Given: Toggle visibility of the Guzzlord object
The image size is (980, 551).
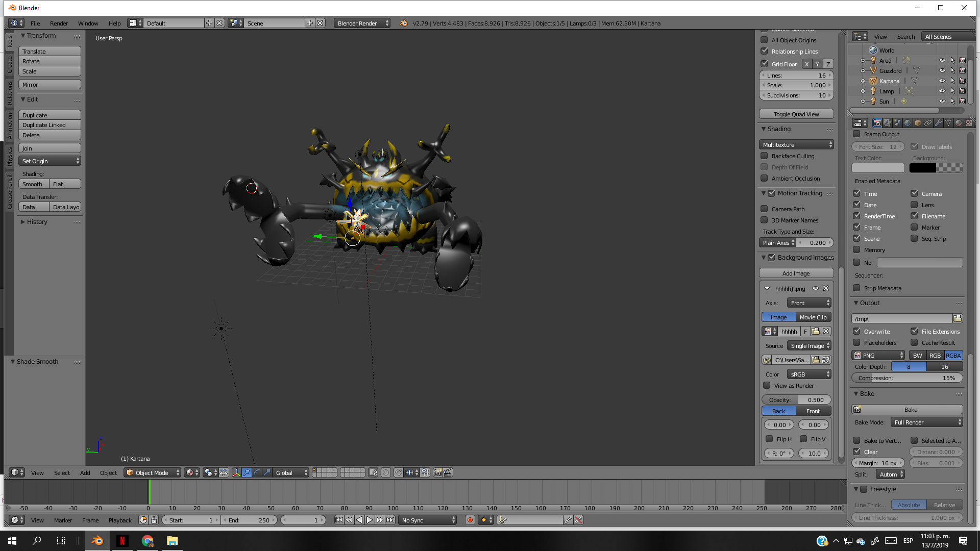Looking at the screenshot, I should 942,70.
